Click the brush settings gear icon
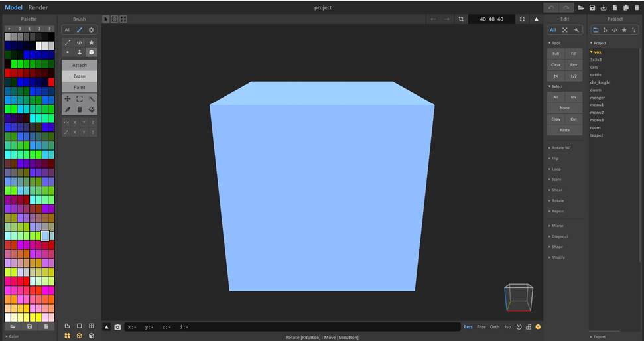 pyautogui.click(x=92, y=30)
